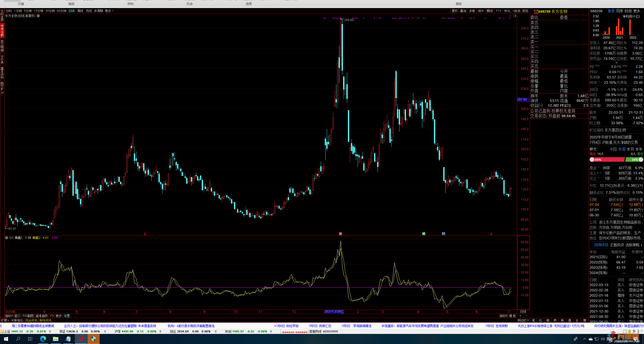The height and width of the screenshot is (344, 644).
Task: Expand the 更多 periods dropdown
Action: coord(109,11)
